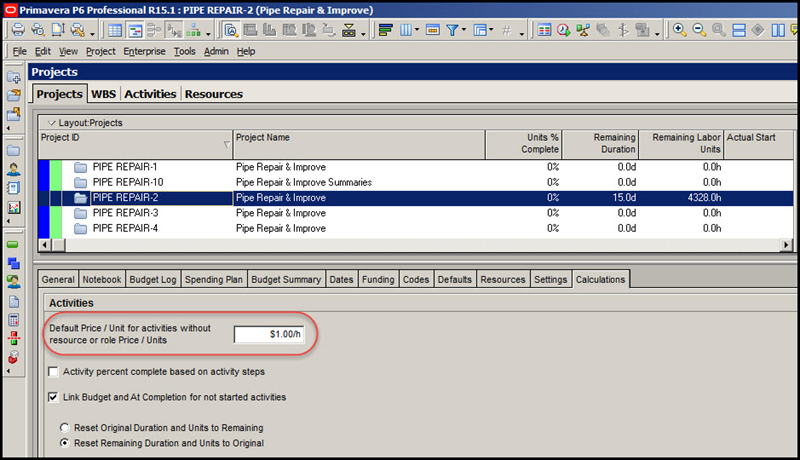Viewport: 800px width, 460px height.
Task: Open the Tools menu
Action: (x=184, y=52)
